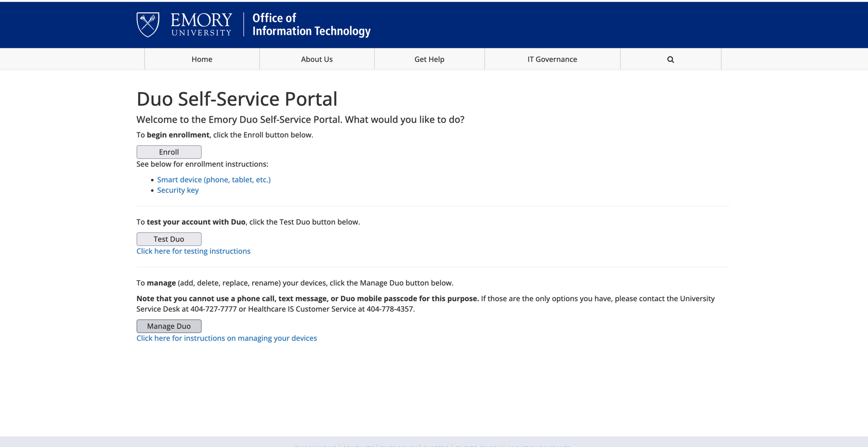Click University Service Desk number 404-727-7777

click(x=214, y=309)
